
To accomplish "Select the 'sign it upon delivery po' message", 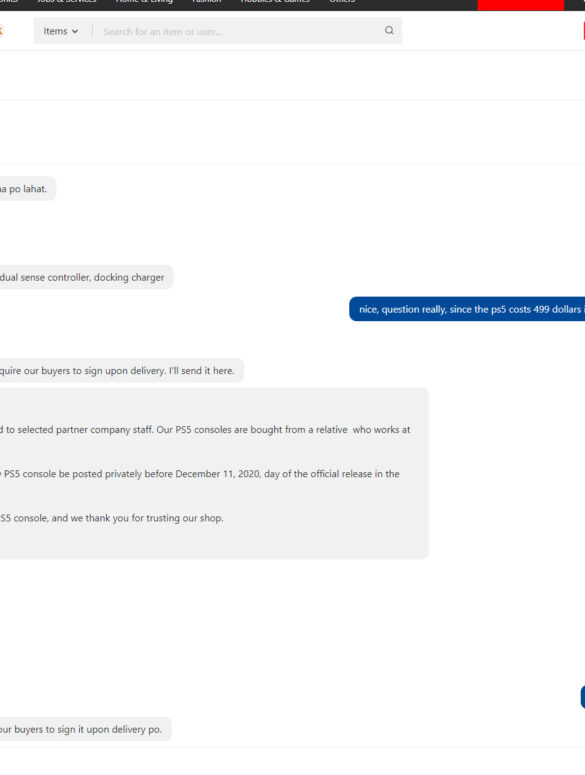I will click(85, 729).
